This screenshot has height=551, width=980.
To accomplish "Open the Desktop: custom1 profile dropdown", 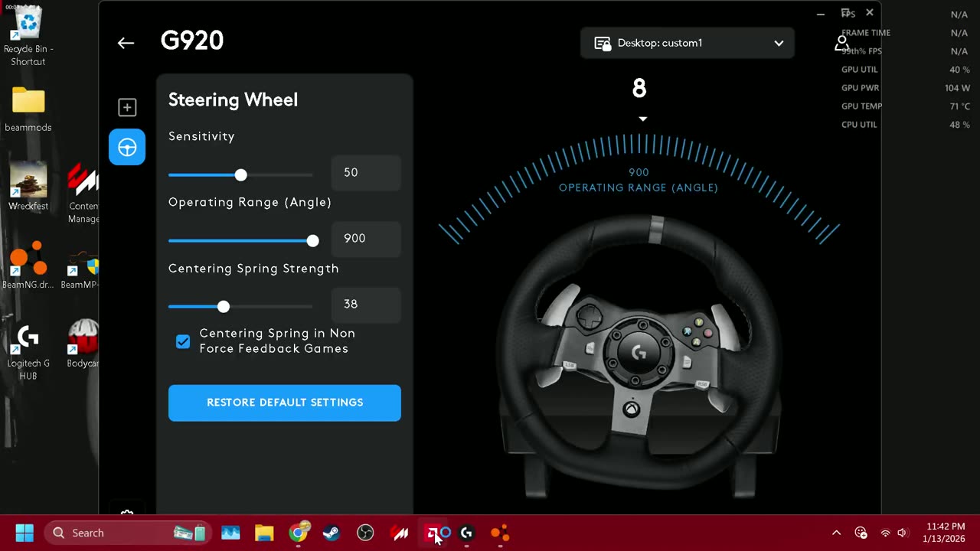I will [x=687, y=43].
